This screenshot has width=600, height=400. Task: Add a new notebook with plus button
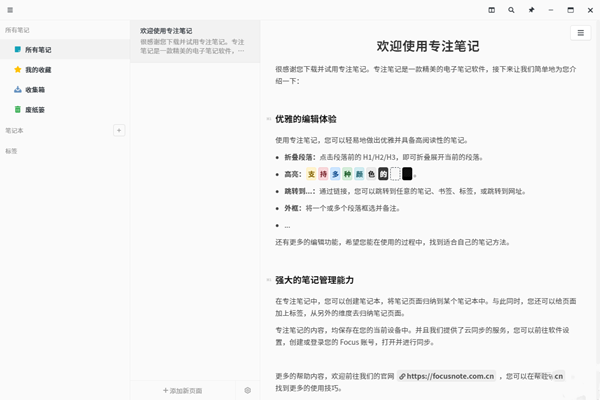tap(119, 130)
